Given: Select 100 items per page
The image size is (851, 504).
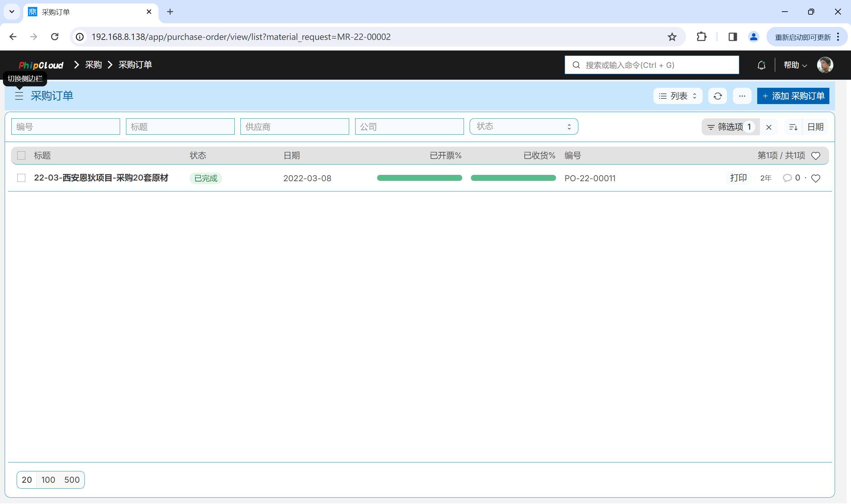Looking at the screenshot, I should click(48, 480).
